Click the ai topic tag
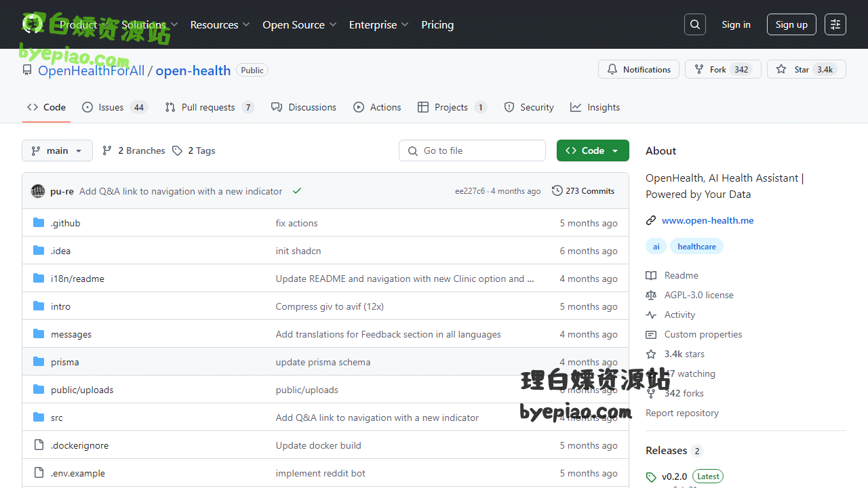Image resolution: width=868 pixels, height=488 pixels. coord(656,247)
